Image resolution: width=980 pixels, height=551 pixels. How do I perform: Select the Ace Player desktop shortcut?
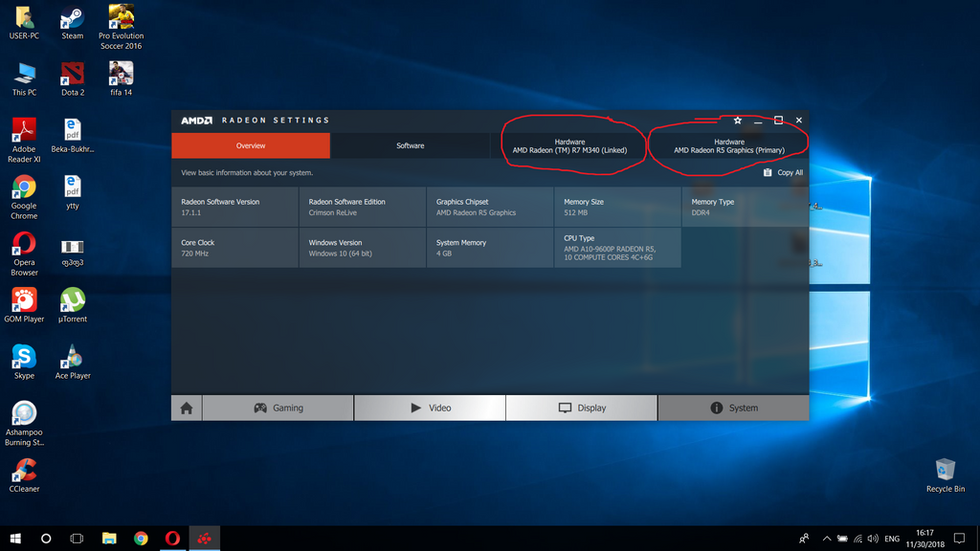click(73, 363)
